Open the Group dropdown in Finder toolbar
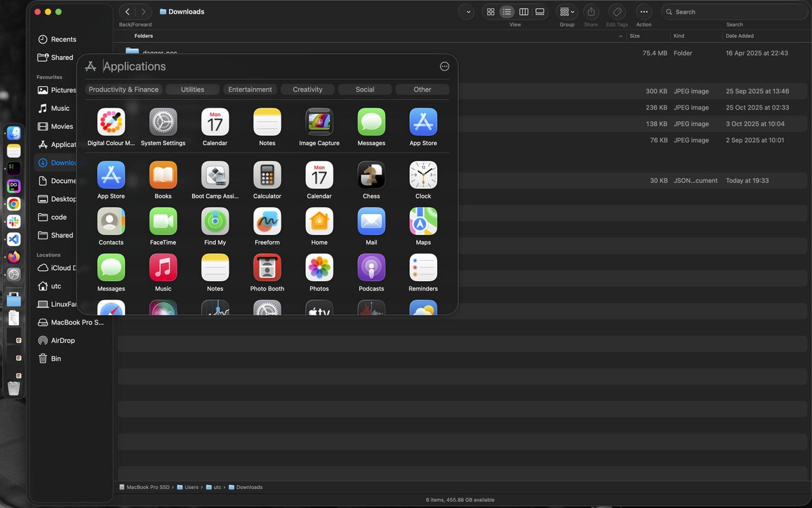 pyautogui.click(x=566, y=12)
